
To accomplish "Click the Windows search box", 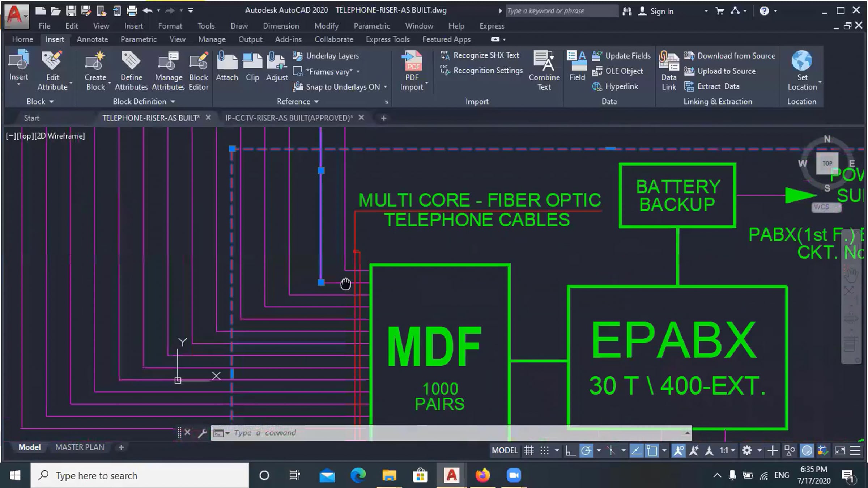I will click(140, 475).
